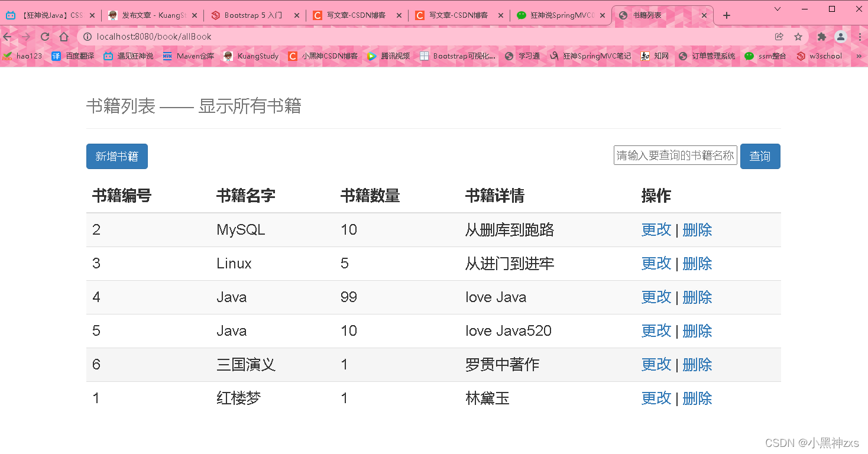The width and height of the screenshot is (868, 454).
Task: Open 腾讯视频 bookmark
Action: pos(388,56)
